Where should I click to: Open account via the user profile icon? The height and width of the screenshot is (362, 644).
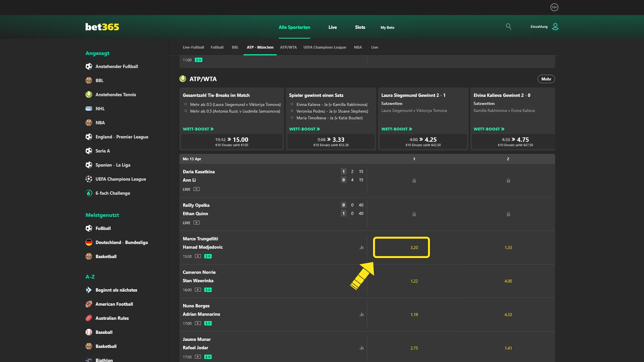(555, 26)
